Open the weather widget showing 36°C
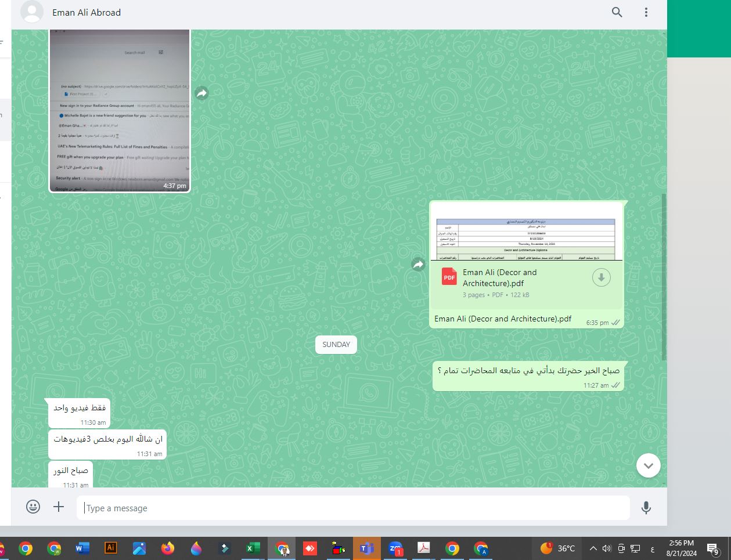This screenshot has height=560, width=731. pyautogui.click(x=557, y=548)
